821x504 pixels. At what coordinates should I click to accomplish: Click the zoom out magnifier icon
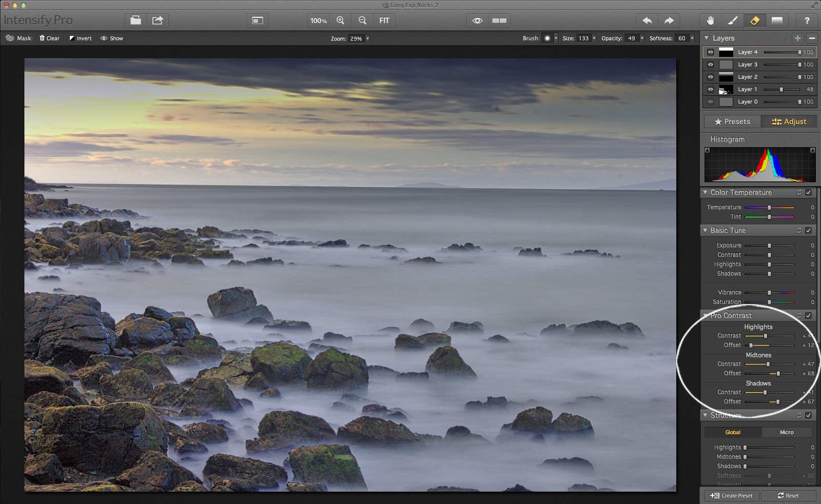[x=362, y=21]
